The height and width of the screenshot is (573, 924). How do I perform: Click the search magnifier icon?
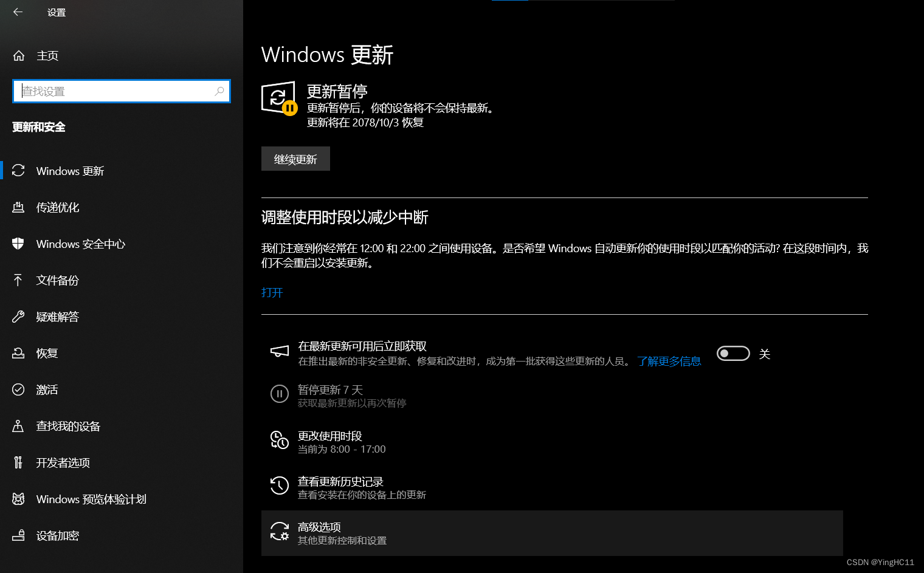tap(219, 91)
